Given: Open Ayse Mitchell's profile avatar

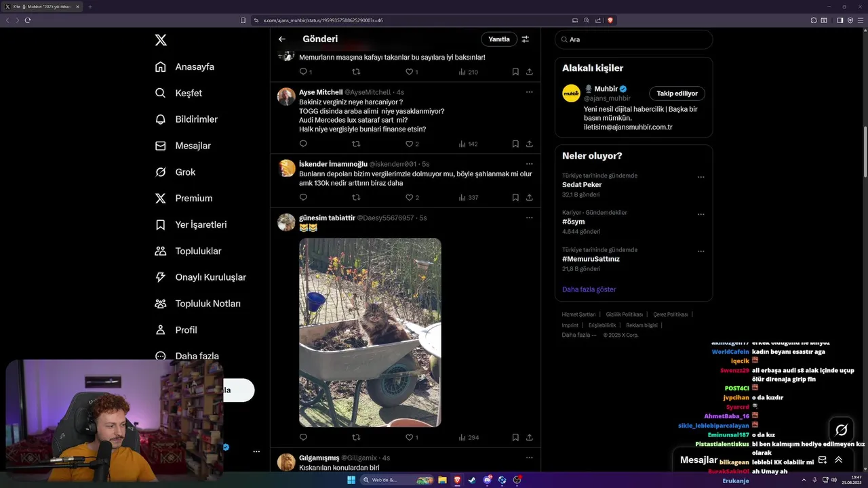Looking at the screenshot, I should click(286, 96).
